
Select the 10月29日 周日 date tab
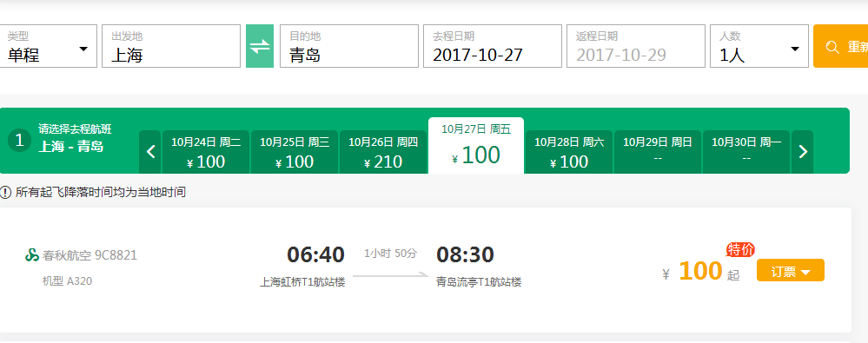(x=658, y=152)
